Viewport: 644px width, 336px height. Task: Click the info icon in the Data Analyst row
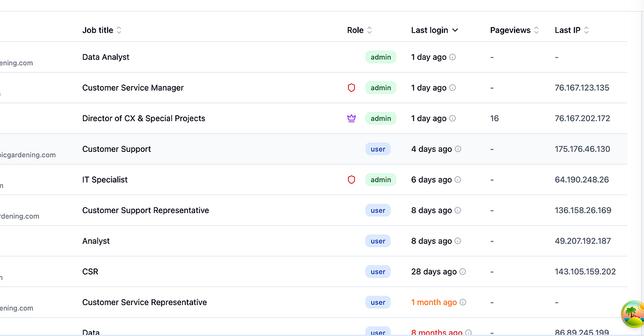pyautogui.click(x=452, y=57)
